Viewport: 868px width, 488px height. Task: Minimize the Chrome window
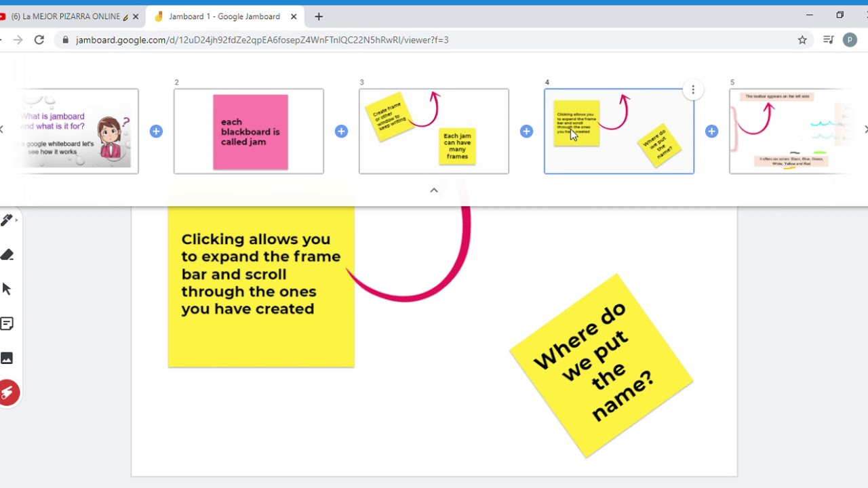tap(809, 15)
